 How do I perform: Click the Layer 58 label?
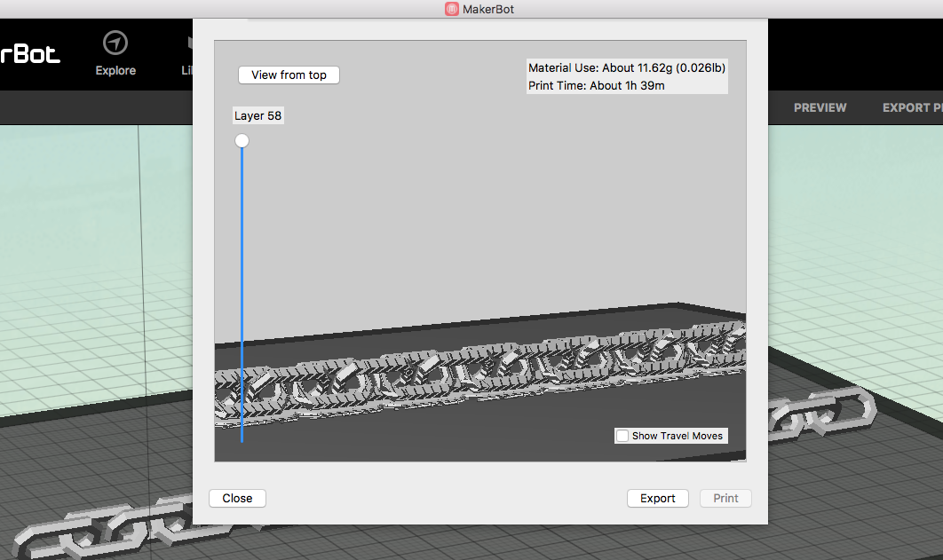click(x=258, y=115)
